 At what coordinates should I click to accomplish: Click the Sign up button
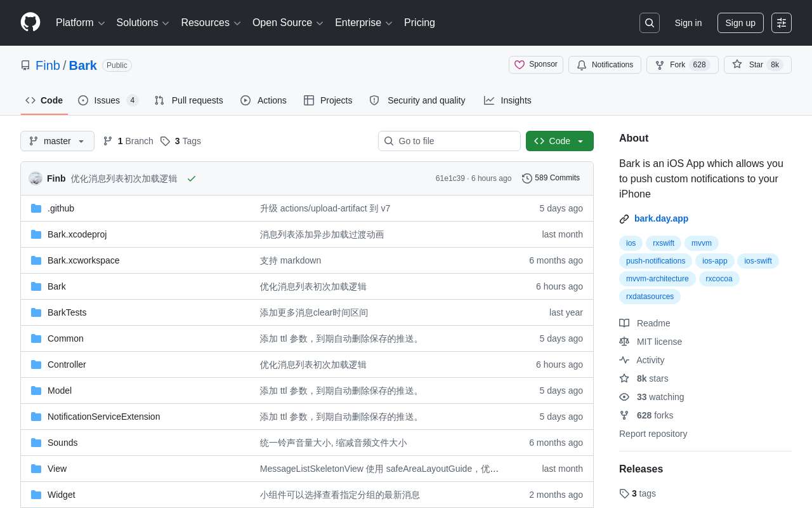pyautogui.click(x=740, y=23)
